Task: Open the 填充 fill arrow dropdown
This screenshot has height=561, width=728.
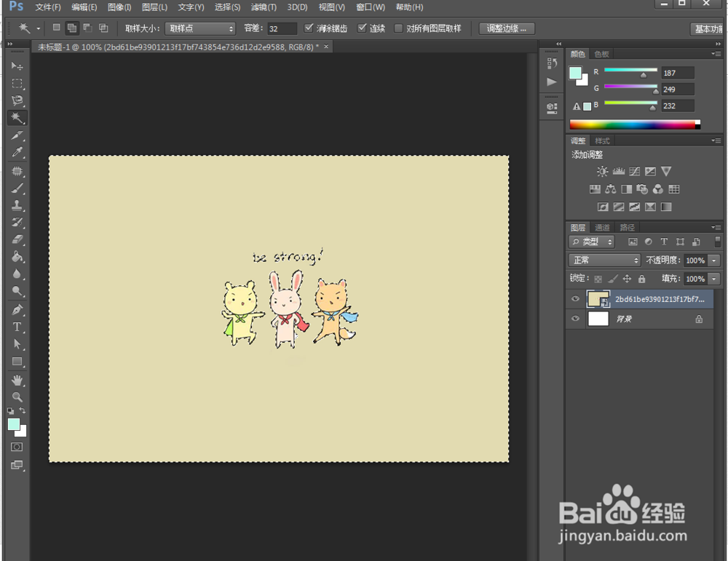Action: 714,279
